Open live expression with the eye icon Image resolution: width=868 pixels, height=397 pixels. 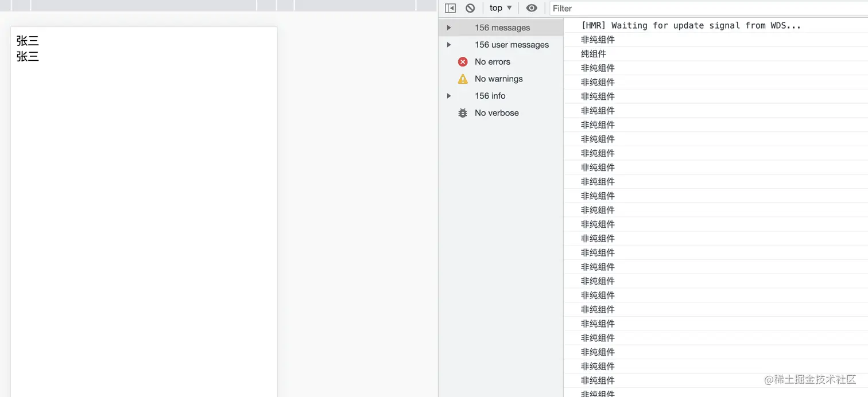[532, 8]
